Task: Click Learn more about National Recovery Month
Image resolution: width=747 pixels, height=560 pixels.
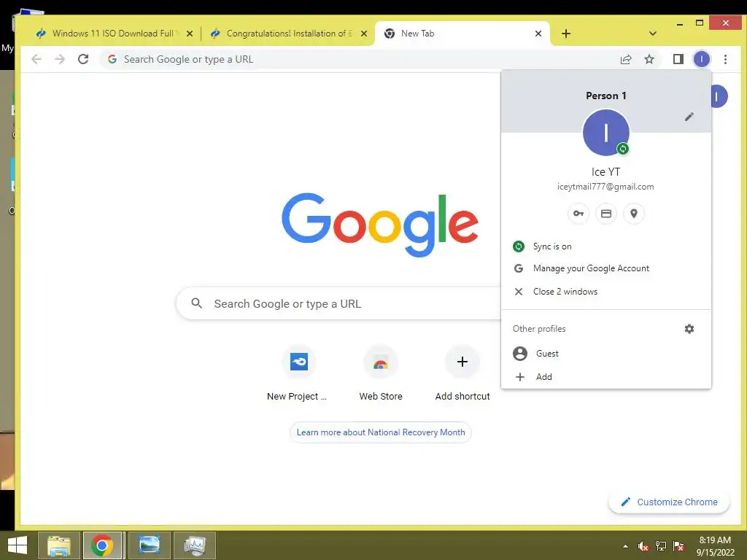Action: coord(381,432)
